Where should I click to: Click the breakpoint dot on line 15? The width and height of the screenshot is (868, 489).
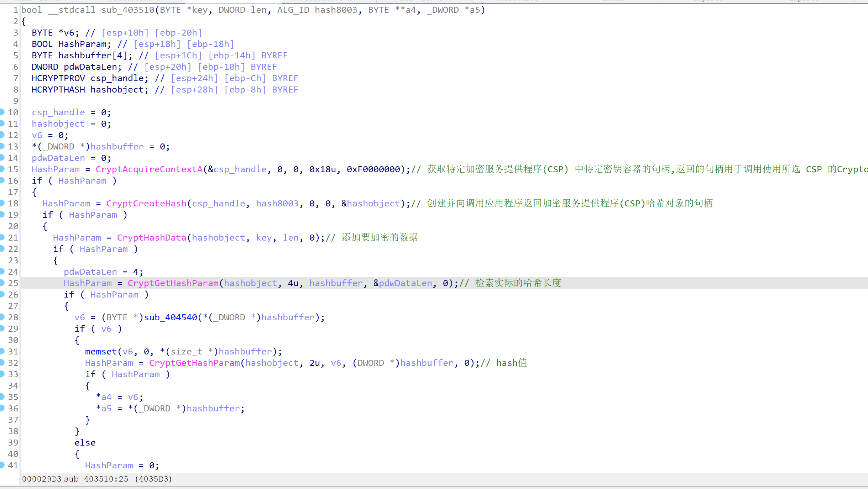point(2,169)
